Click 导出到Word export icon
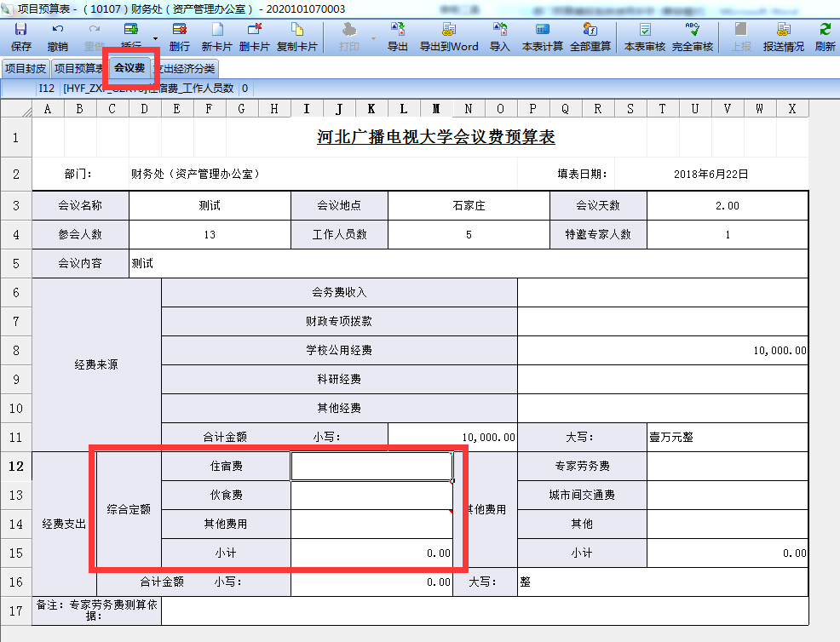The height and width of the screenshot is (642, 840). click(449, 36)
